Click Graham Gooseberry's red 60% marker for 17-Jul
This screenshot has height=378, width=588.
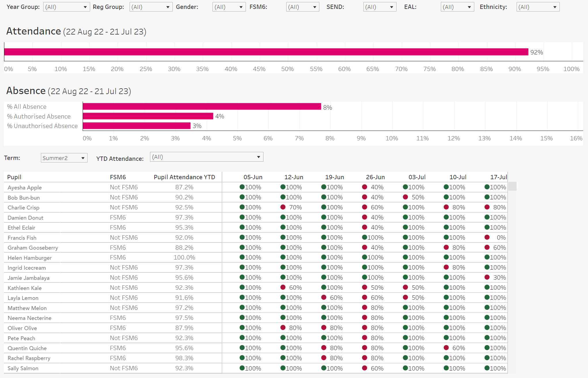tap(487, 247)
